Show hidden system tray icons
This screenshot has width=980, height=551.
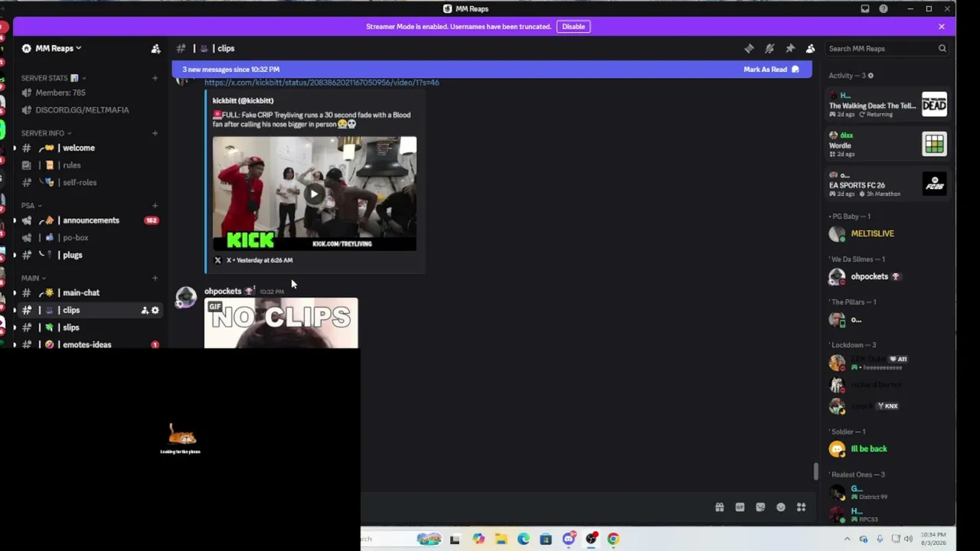[847, 540]
